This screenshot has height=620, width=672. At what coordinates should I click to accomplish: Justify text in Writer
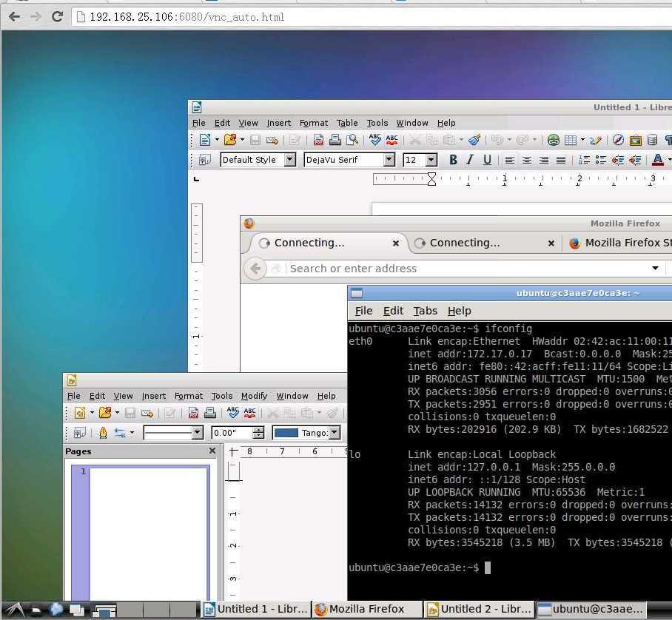560,161
